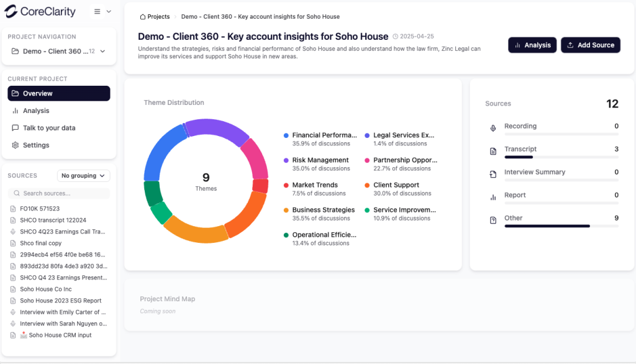Go to Talk to your data
The width and height of the screenshot is (636, 364).
(49, 128)
